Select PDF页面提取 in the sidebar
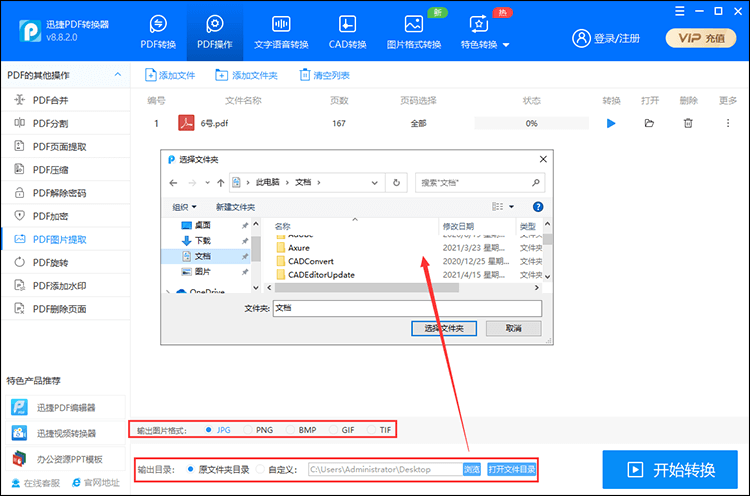This screenshot has height=496, width=750. (x=66, y=146)
